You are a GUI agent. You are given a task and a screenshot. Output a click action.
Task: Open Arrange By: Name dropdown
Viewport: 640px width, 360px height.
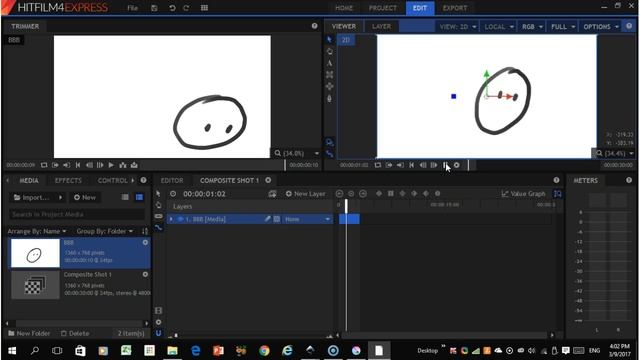tap(37, 231)
